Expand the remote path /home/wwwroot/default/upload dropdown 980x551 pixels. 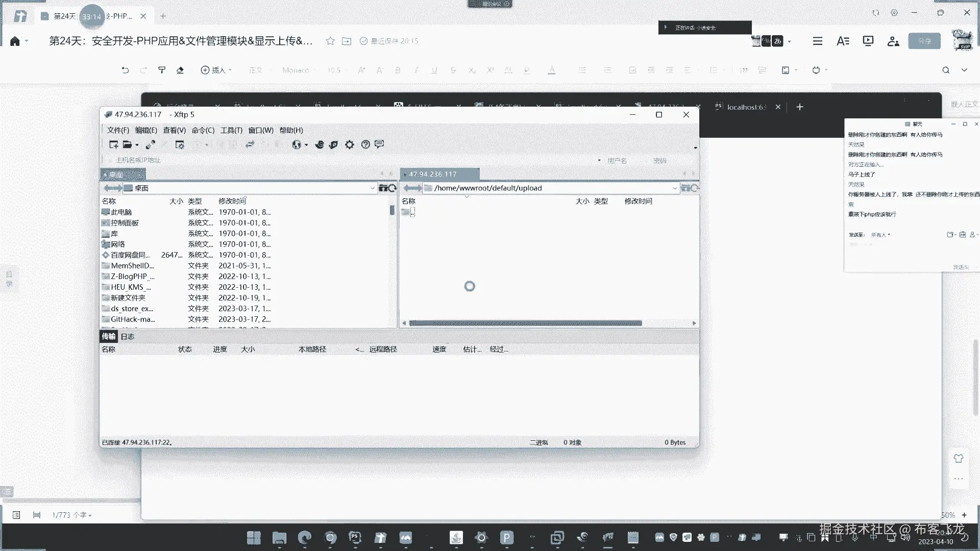click(x=674, y=188)
